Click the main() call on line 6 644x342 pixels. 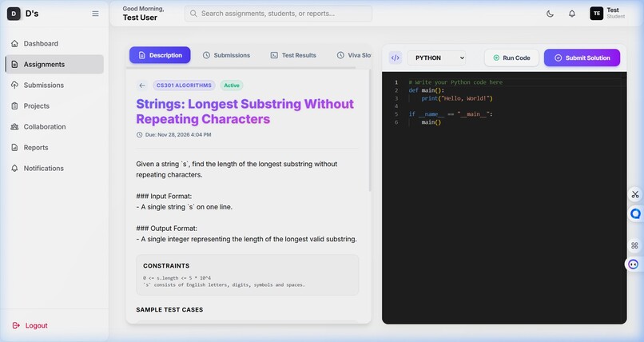pyautogui.click(x=431, y=122)
